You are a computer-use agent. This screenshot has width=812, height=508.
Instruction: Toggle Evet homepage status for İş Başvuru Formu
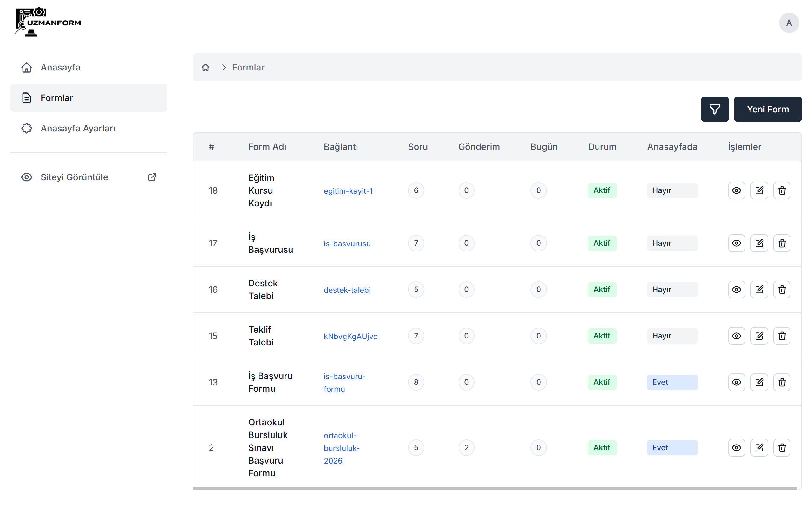[x=672, y=382]
